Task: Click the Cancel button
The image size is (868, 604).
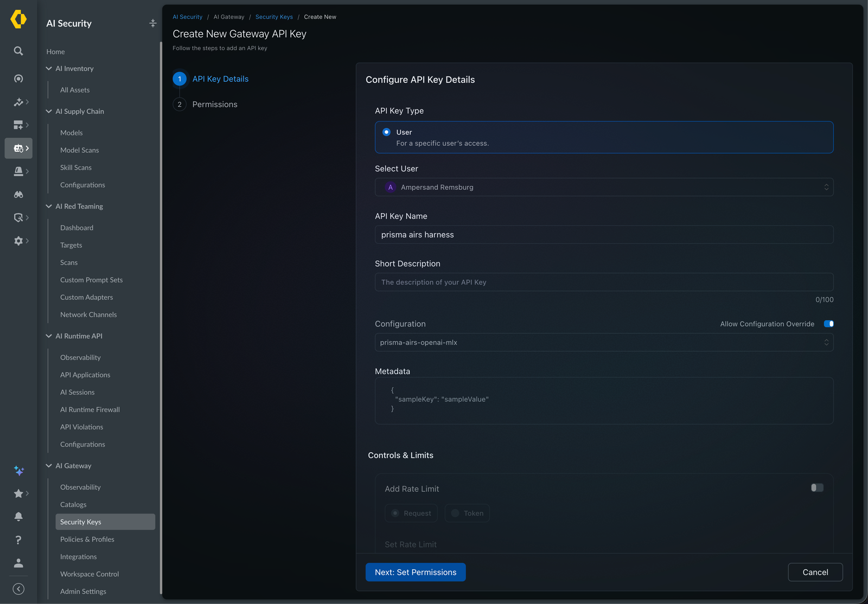Action: (x=815, y=573)
